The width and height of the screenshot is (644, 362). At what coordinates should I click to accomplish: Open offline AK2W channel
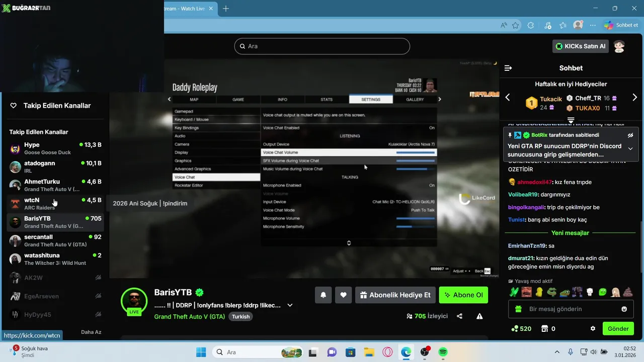point(55,278)
